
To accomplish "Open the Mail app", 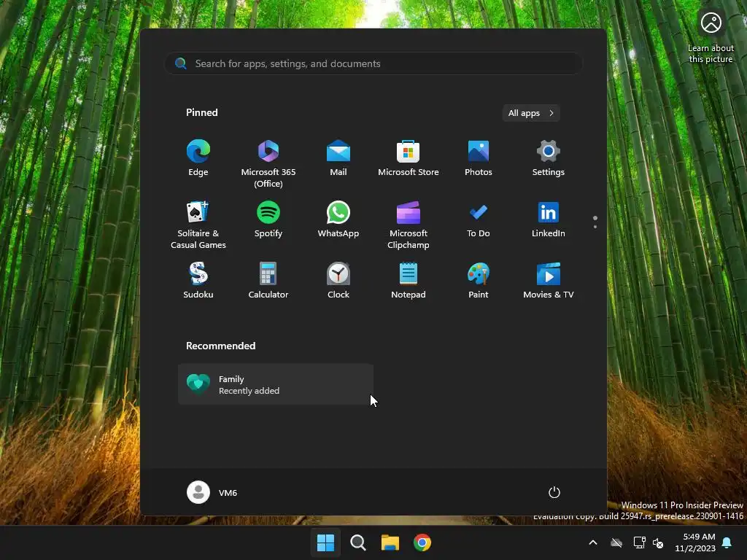I will [338, 158].
